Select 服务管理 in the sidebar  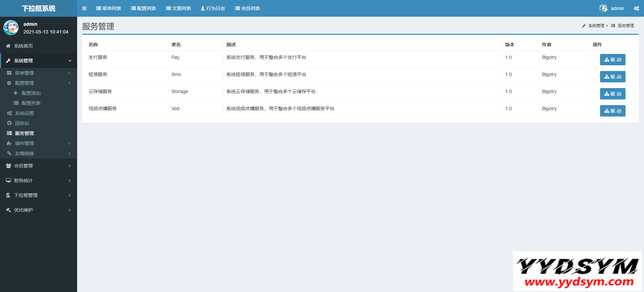tap(24, 133)
